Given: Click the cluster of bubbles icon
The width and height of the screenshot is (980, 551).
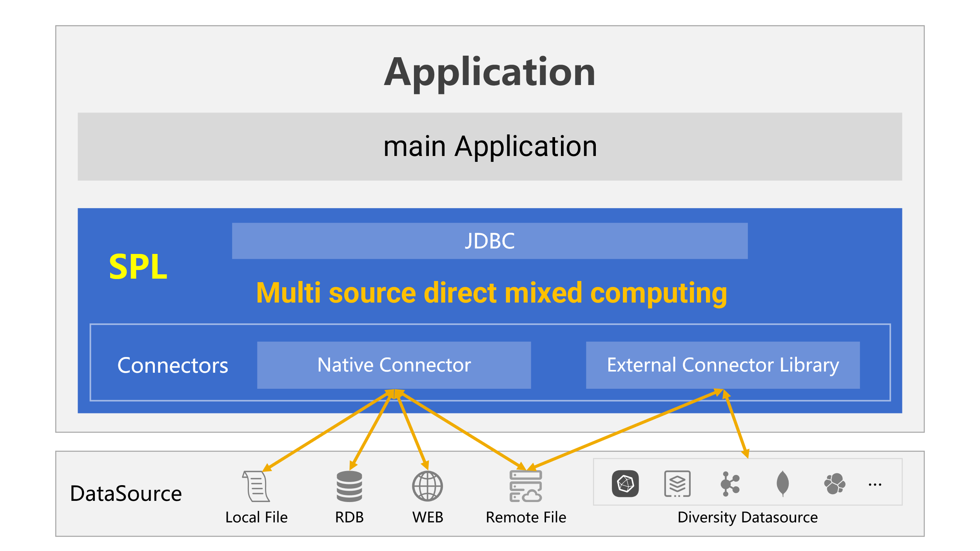Looking at the screenshot, I should [x=835, y=484].
